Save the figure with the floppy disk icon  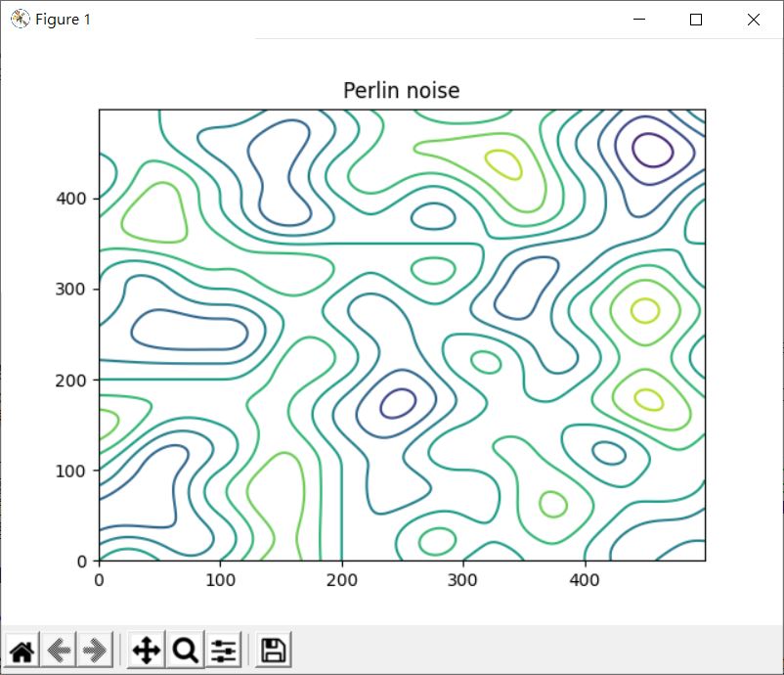click(274, 651)
